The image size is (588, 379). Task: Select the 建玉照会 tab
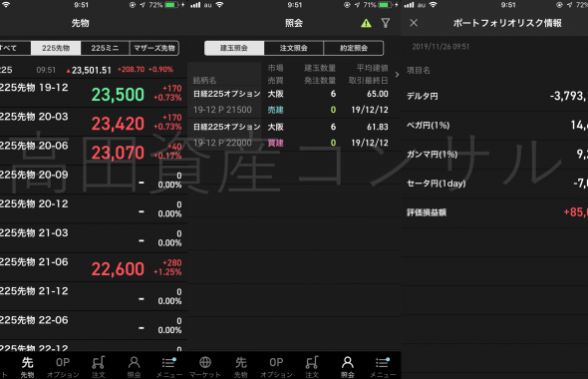(x=234, y=48)
